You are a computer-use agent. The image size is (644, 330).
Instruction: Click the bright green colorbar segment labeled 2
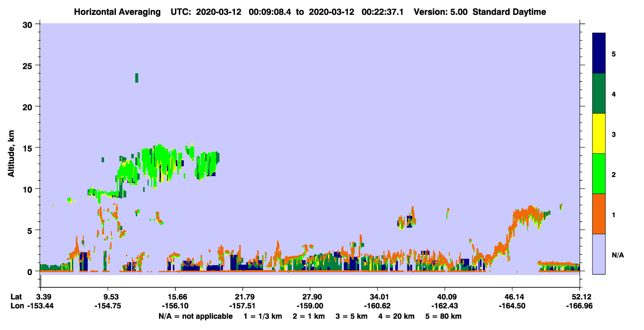pos(599,174)
